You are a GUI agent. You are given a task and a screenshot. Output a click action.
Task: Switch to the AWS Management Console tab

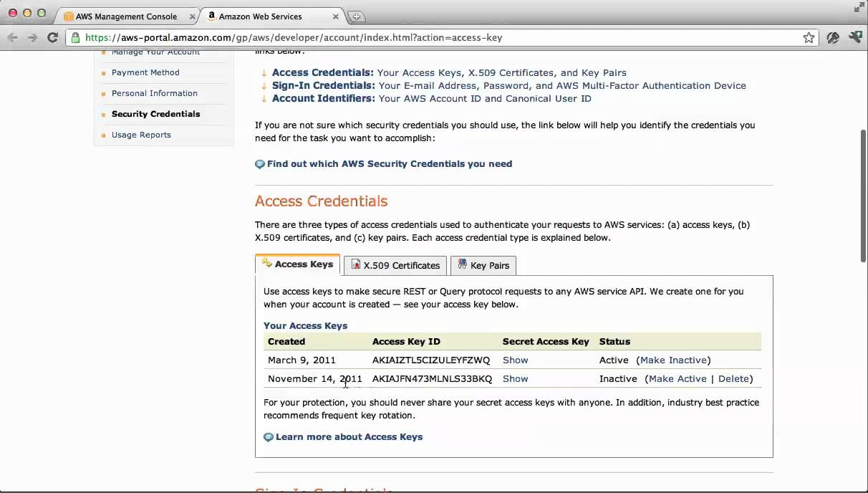point(127,16)
